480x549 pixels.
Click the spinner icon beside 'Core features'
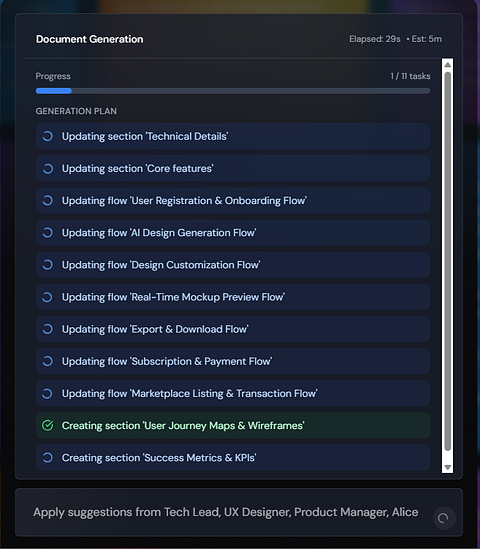(x=48, y=168)
